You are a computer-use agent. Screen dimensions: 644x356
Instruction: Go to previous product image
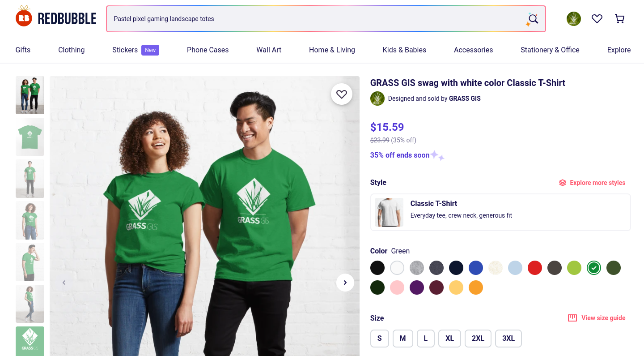pos(64,283)
